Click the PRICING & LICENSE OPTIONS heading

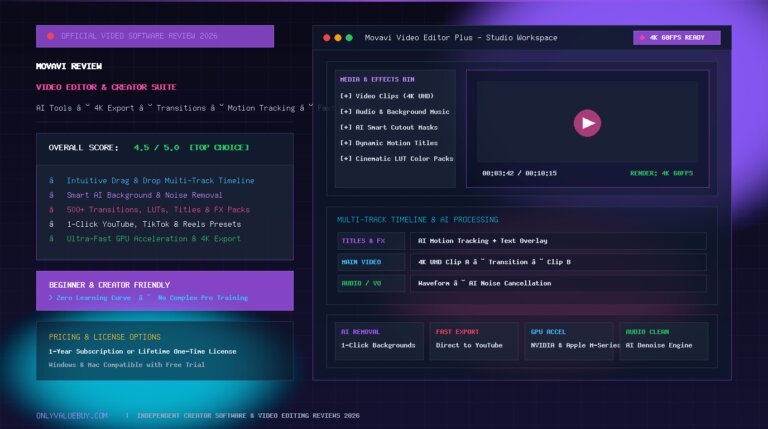[104, 337]
